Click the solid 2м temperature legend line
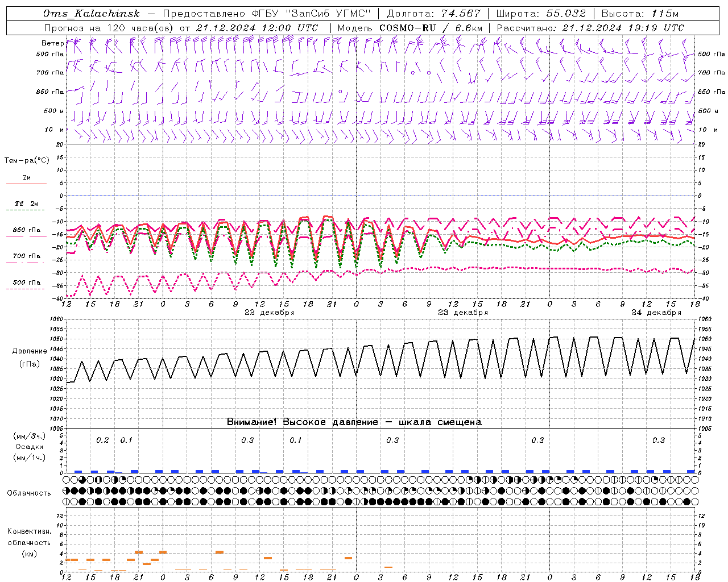Screen dimensions: 728x582 tap(26, 184)
